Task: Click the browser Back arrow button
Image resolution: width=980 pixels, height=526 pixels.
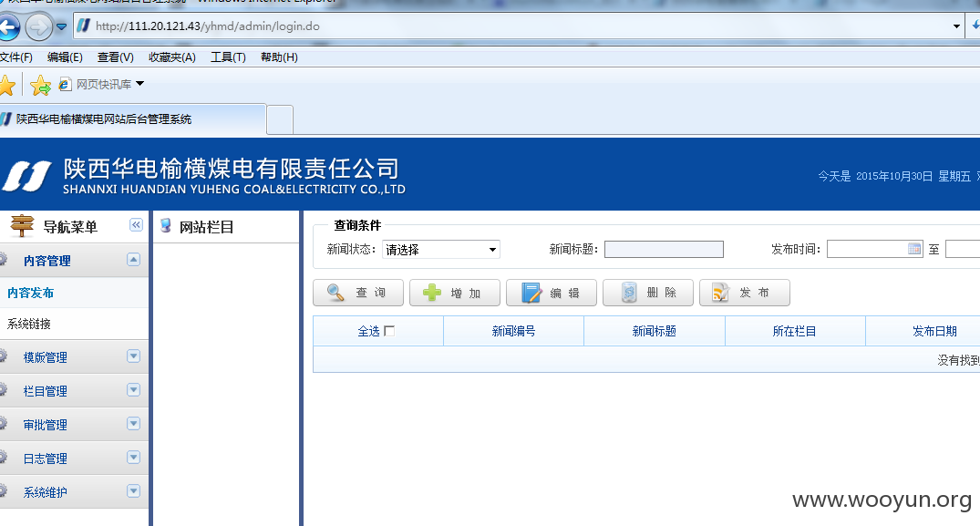Action: pyautogui.click(x=8, y=26)
